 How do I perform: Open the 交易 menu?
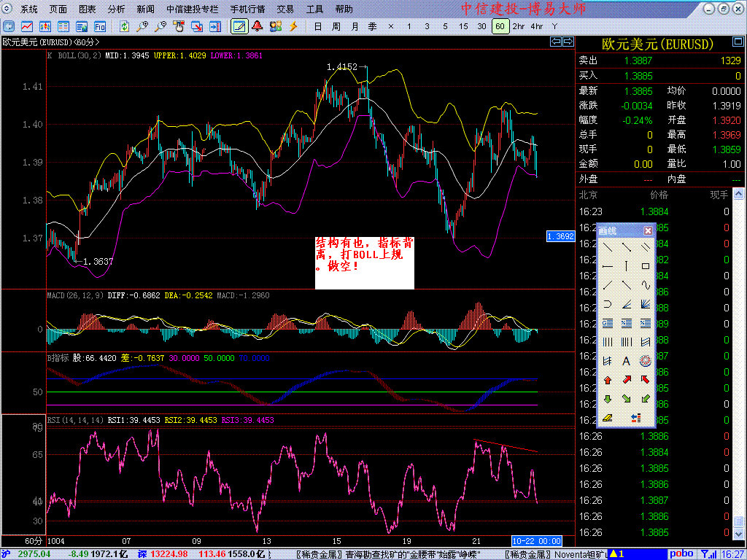point(285,9)
